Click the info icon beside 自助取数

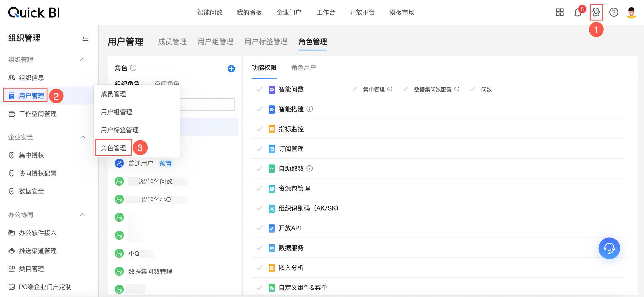click(x=309, y=168)
